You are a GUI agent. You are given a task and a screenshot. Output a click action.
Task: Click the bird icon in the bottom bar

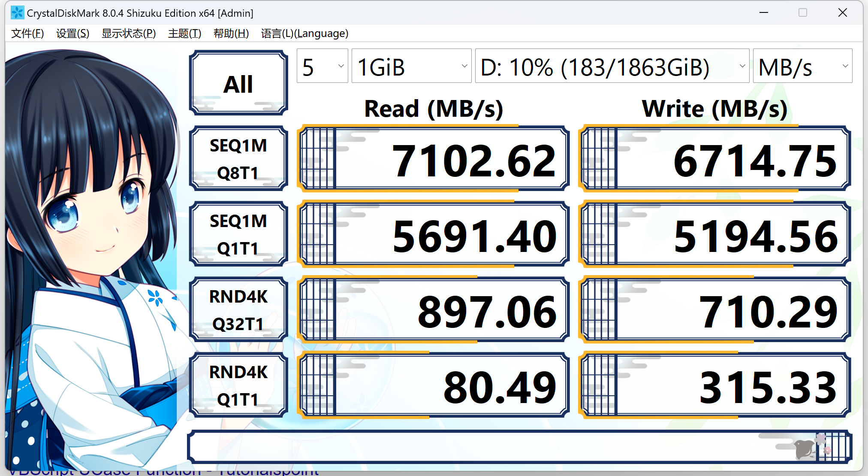tap(805, 449)
